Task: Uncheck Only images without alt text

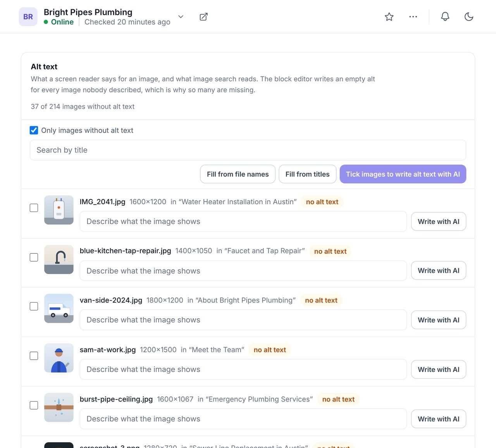Action: pyautogui.click(x=34, y=130)
